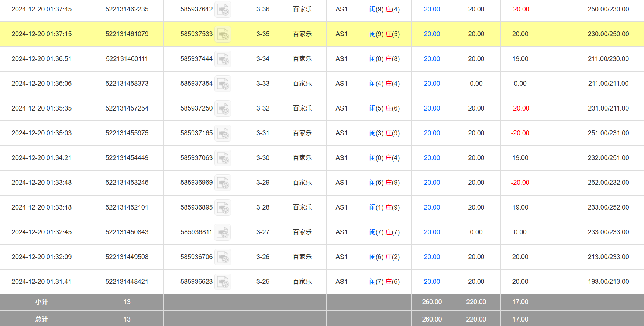The width and height of the screenshot is (644, 326).
Task: Open video replay icon for round 585937612
Action: click(223, 10)
